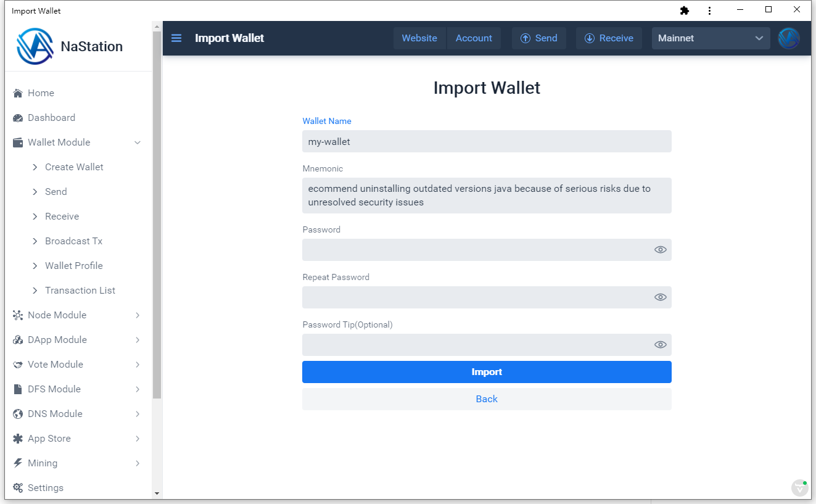Click the sidebar vertical scrollbar

[157, 216]
